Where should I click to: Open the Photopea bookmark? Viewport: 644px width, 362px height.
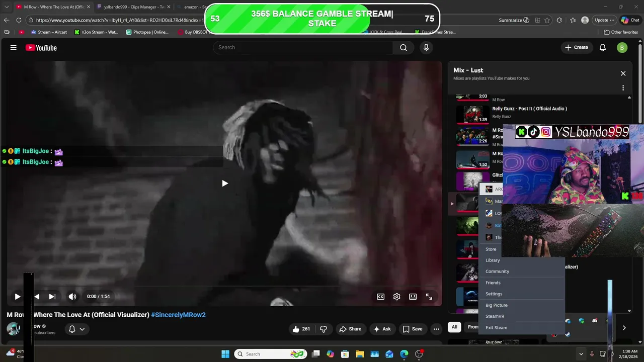(x=147, y=32)
